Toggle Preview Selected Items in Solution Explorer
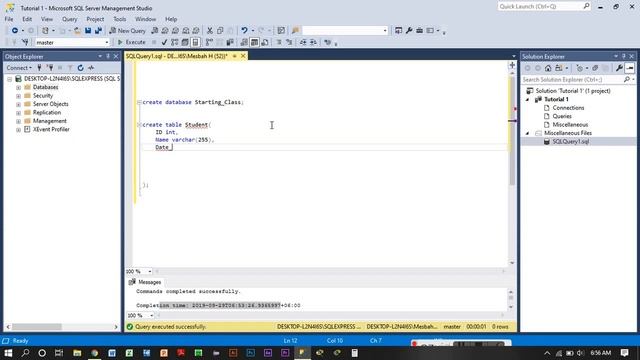The height and width of the screenshot is (360, 640). (630, 68)
